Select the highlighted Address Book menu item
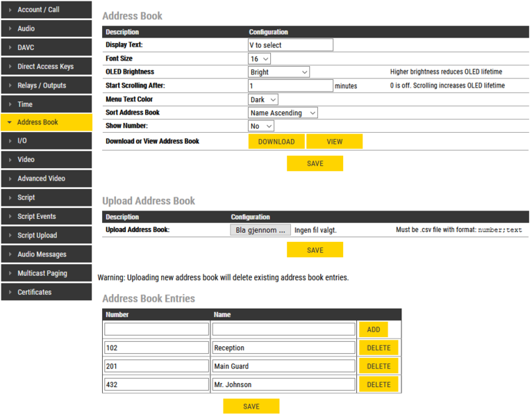This screenshot has height=417, width=532. 47,122
